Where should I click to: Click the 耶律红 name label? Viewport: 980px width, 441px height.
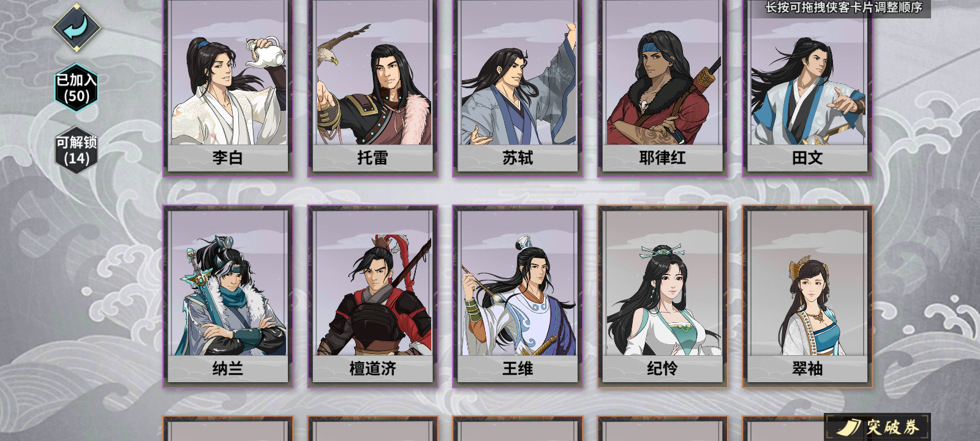point(663,158)
